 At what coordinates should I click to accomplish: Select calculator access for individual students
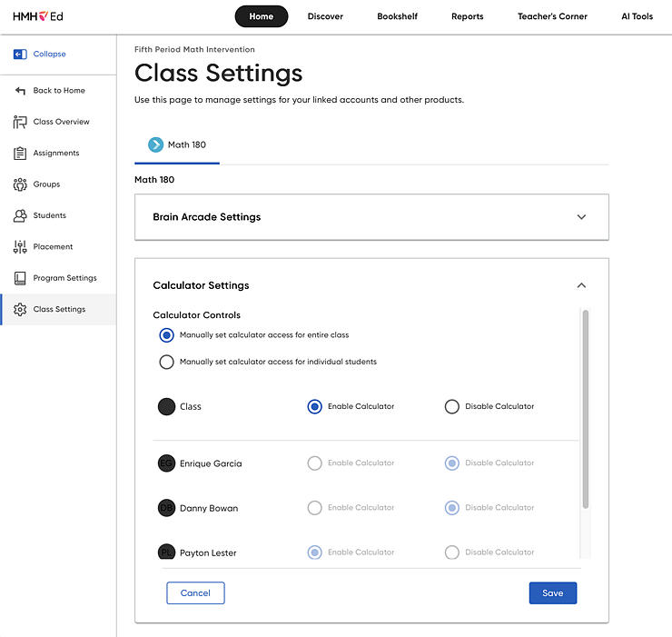tap(167, 362)
